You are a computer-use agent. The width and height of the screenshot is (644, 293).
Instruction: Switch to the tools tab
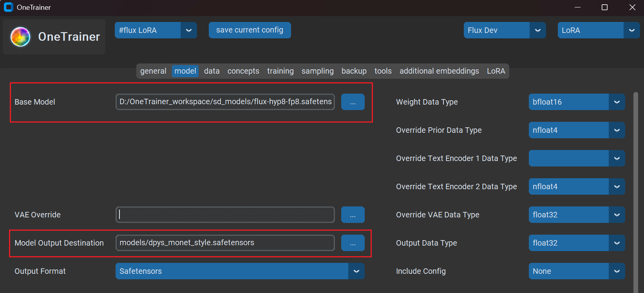click(383, 71)
